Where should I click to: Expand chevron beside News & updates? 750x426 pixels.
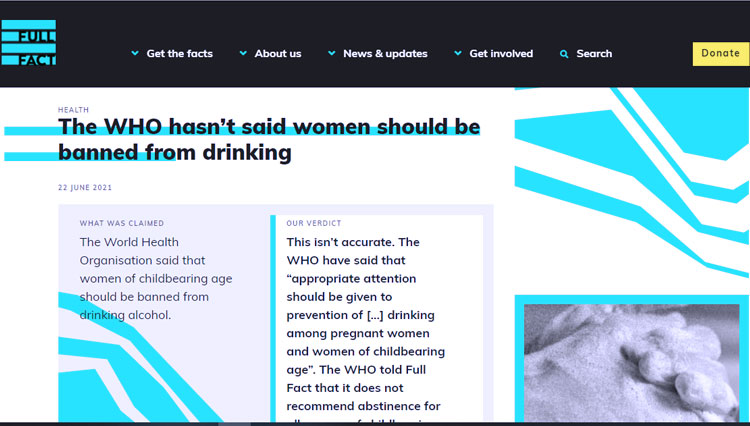[331, 53]
